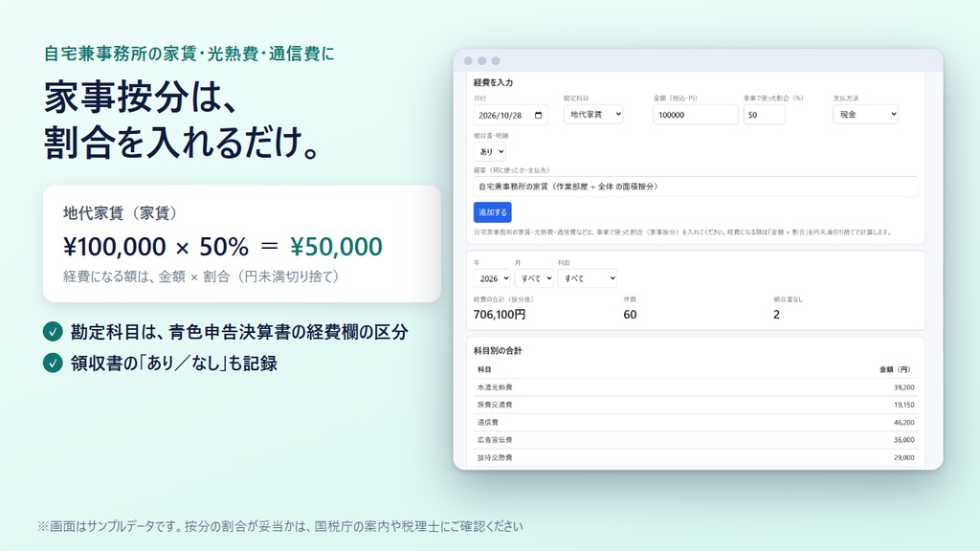Open the 年 filter dropdown showing 2026

(x=492, y=278)
